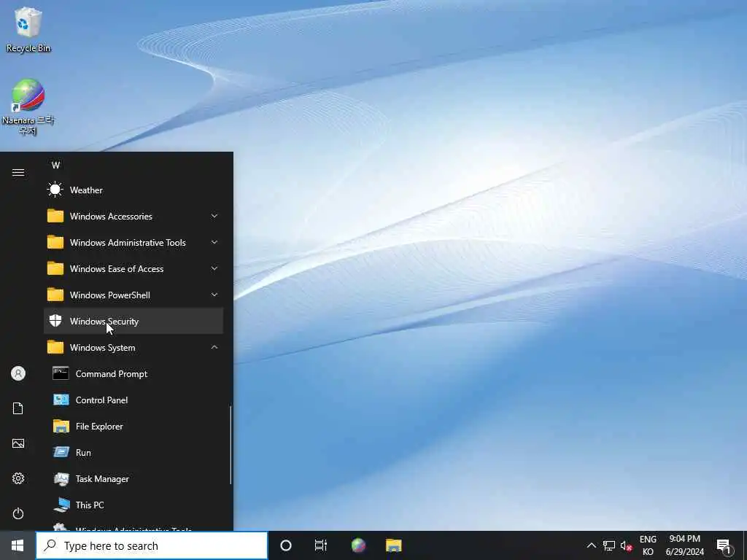Click the W letter header in the app list
The height and width of the screenshot is (560, 747).
(x=55, y=166)
